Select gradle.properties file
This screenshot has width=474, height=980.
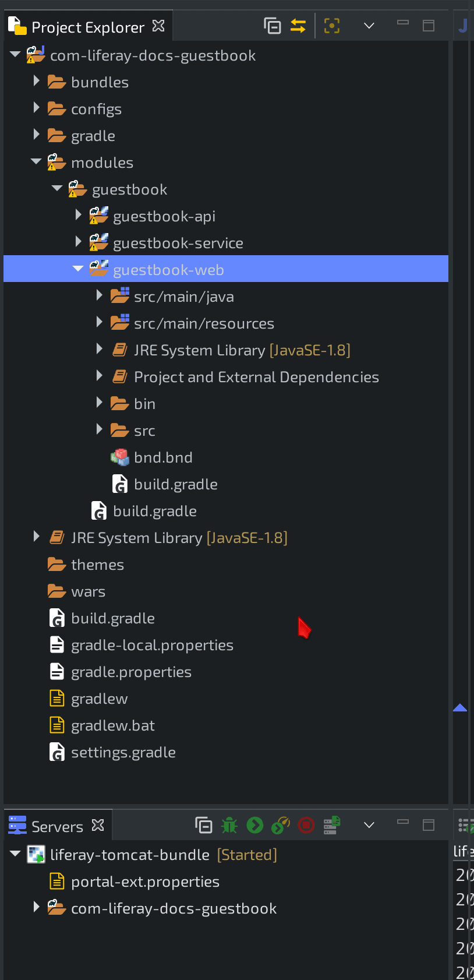point(131,672)
